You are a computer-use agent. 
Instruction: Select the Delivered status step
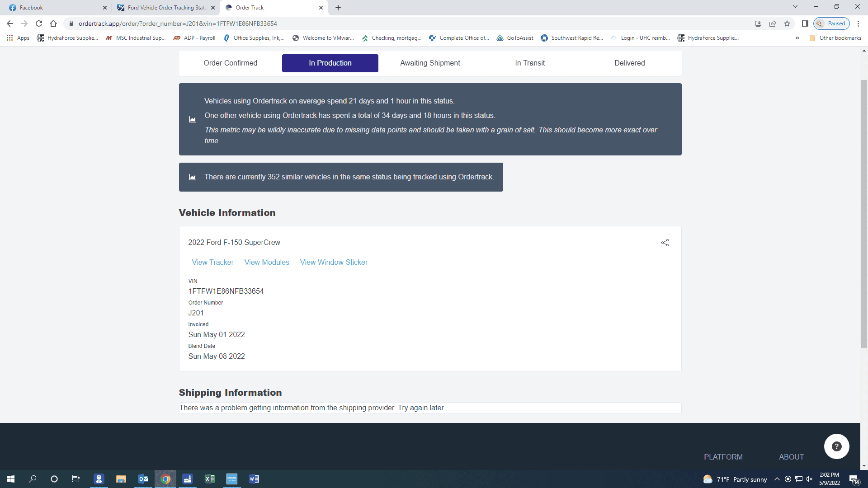630,63
